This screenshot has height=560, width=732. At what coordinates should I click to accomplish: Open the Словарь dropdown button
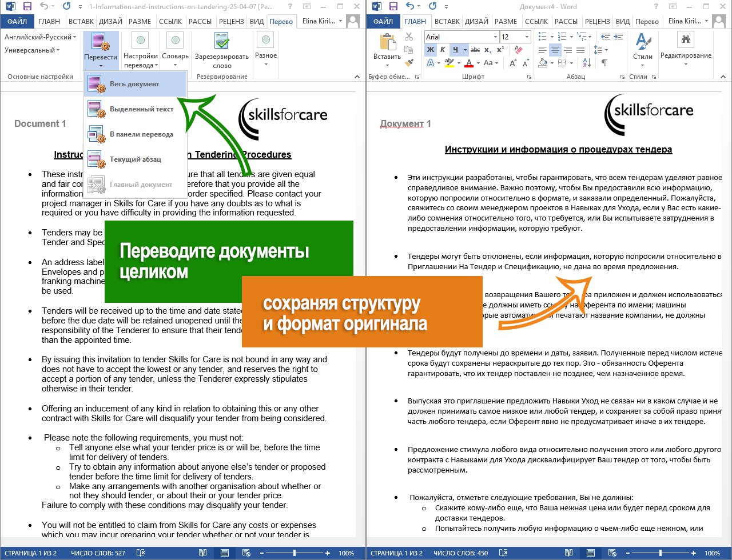tap(175, 50)
